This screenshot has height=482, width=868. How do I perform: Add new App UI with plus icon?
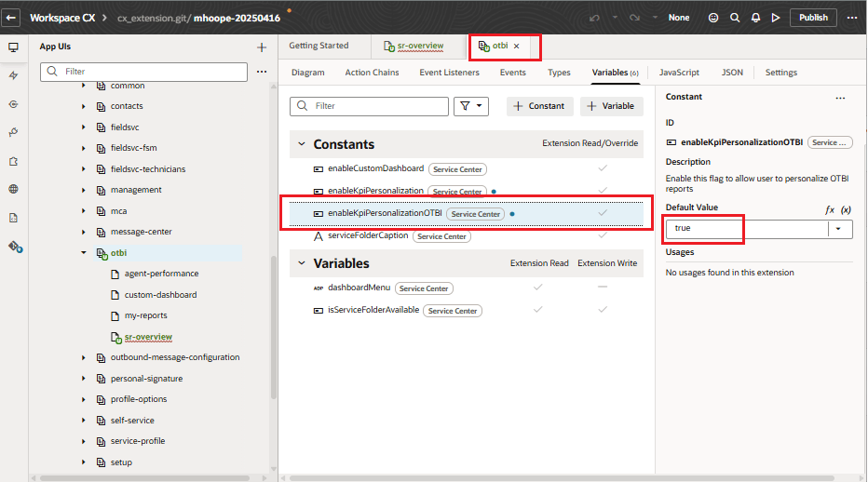click(262, 47)
